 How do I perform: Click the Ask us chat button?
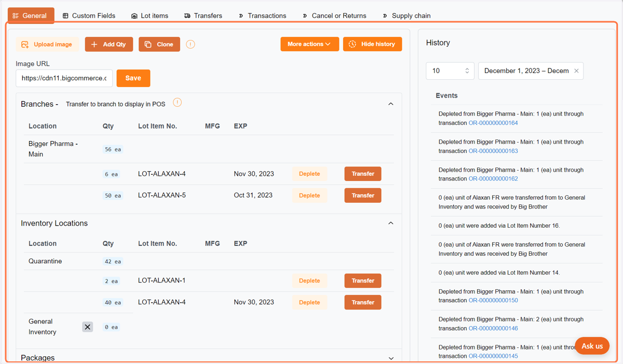pos(592,346)
